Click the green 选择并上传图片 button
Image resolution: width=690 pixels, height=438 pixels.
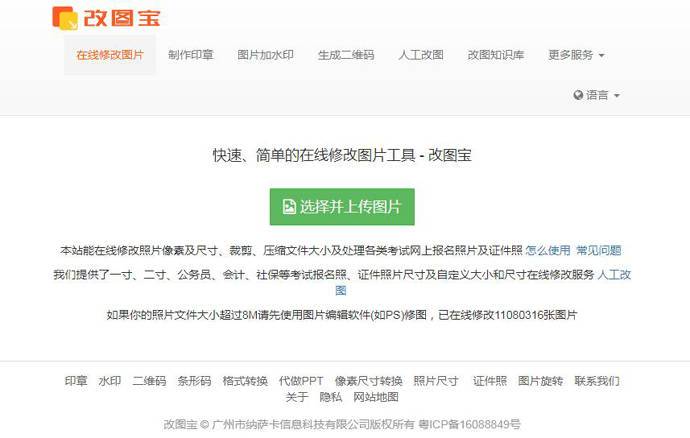tap(342, 206)
